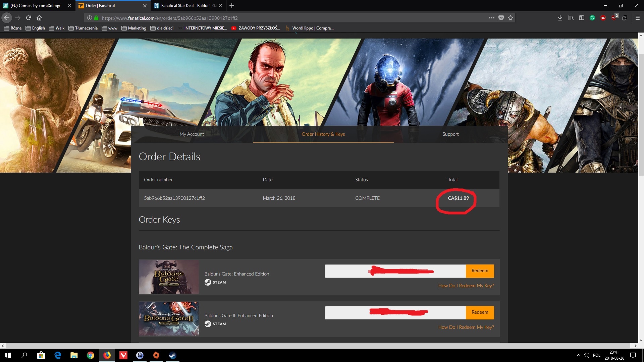
Task: Click the Baldur's Gate II key field
Action: point(395,312)
